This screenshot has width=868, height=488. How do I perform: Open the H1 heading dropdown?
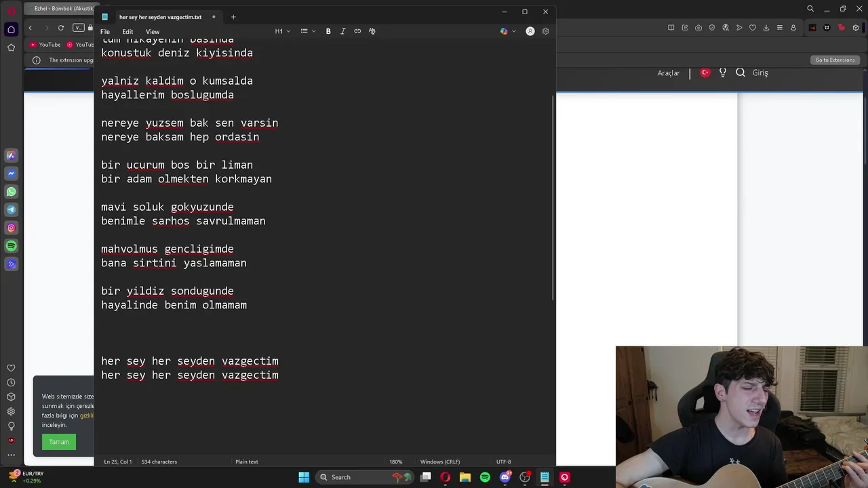(x=282, y=31)
